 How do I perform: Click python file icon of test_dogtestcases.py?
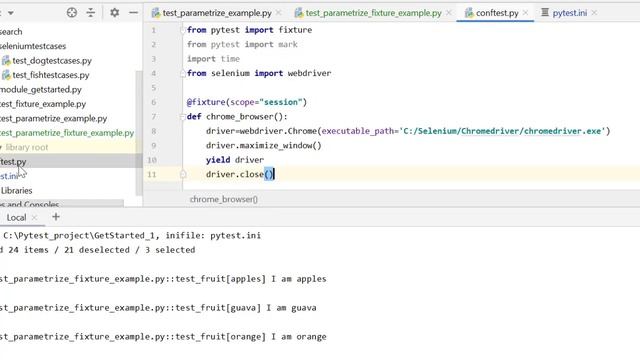point(6,61)
